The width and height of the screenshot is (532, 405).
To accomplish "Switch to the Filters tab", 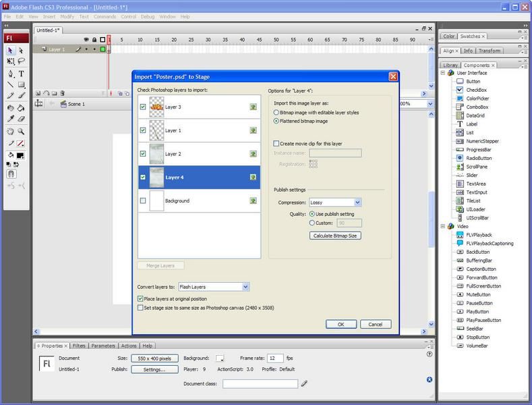I will coord(79,346).
